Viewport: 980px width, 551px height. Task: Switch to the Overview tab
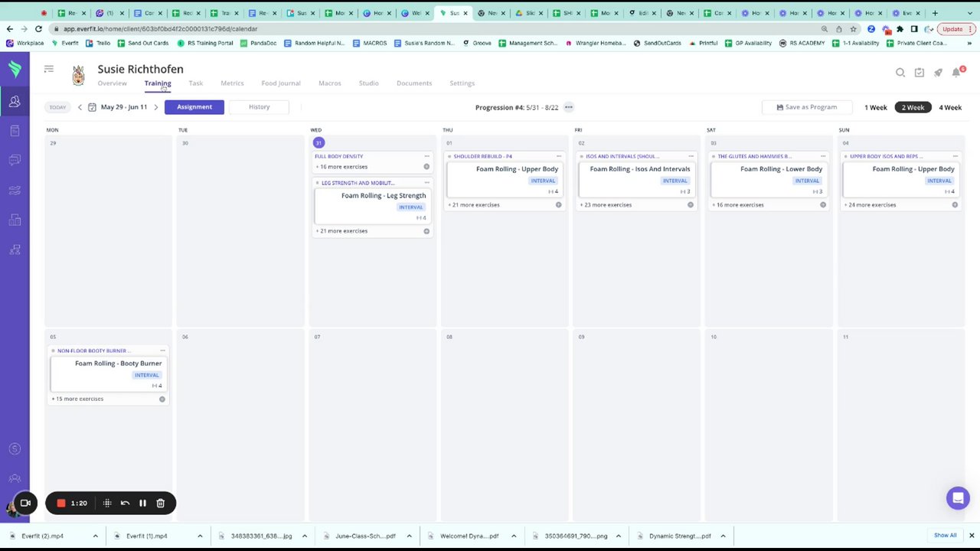pyautogui.click(x=112, y=83)
